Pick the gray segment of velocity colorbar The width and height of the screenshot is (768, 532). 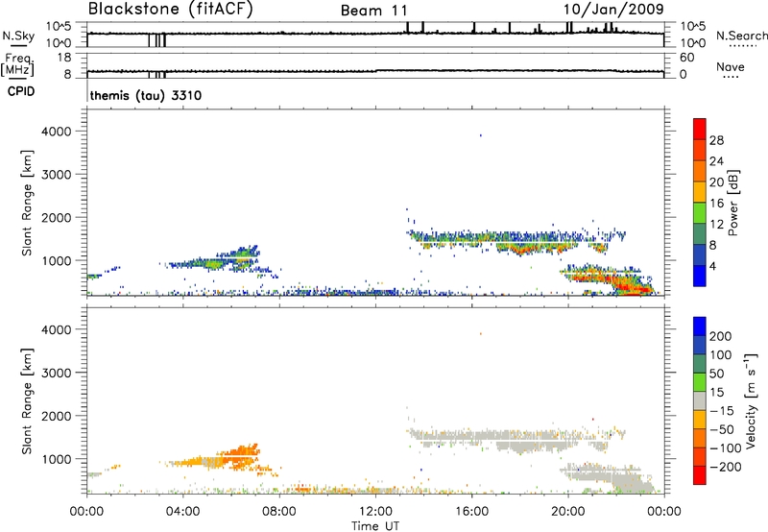point(700,400)
